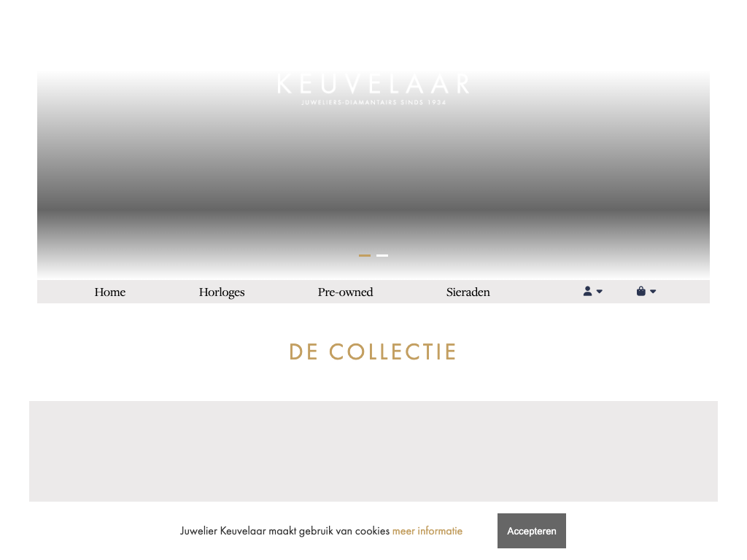Click the Accepteren cookie button
The image size is (747, 560).
[x=532, y=531]
